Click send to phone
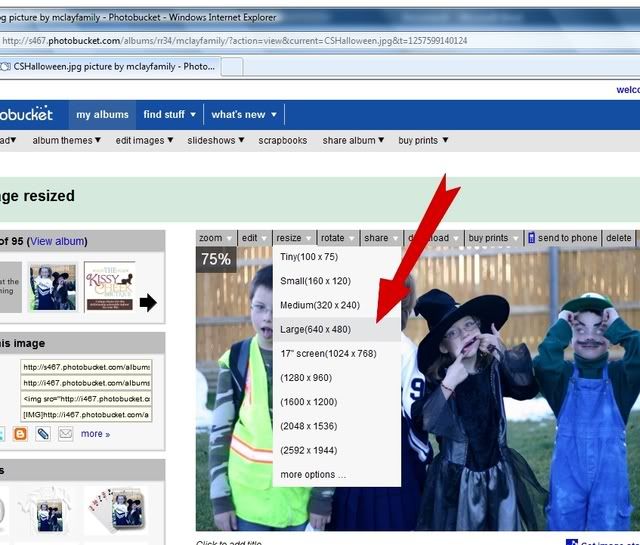The width and height of the screenshot is (640, 545). click(563, 238)
